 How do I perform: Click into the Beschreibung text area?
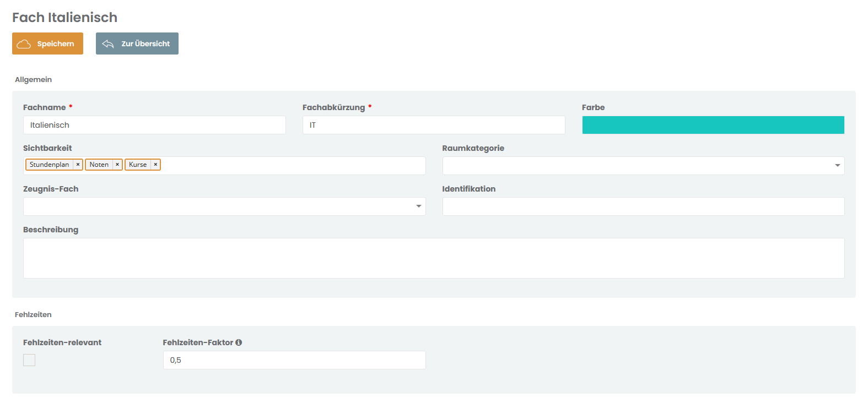click(434, 258)
